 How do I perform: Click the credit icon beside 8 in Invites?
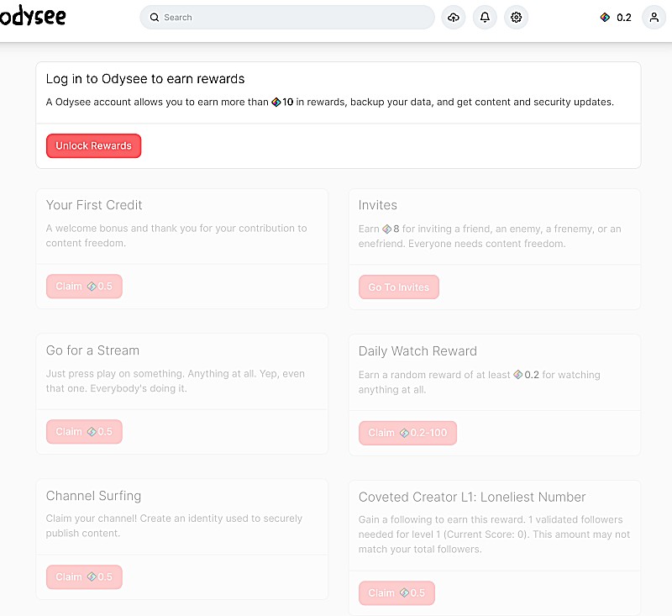[x=386, y=229]
